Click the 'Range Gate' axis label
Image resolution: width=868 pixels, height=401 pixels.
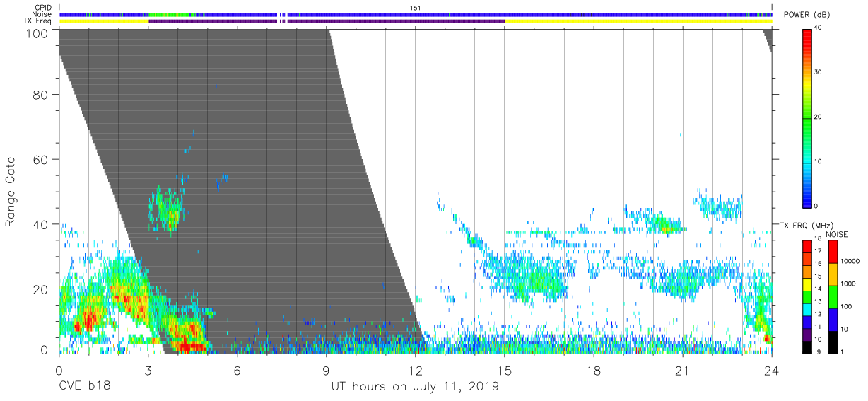11,192
